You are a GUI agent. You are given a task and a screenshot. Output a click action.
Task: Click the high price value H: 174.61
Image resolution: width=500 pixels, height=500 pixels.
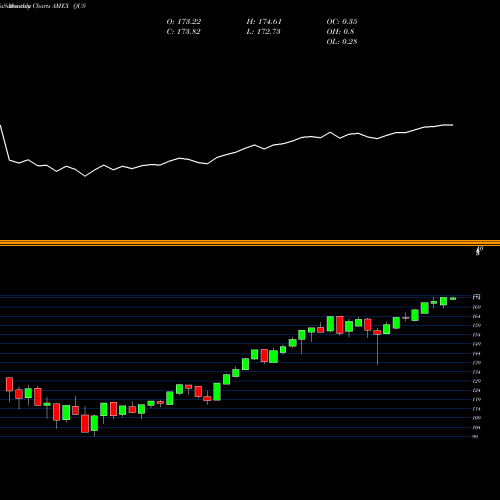(x=264, y=22)
